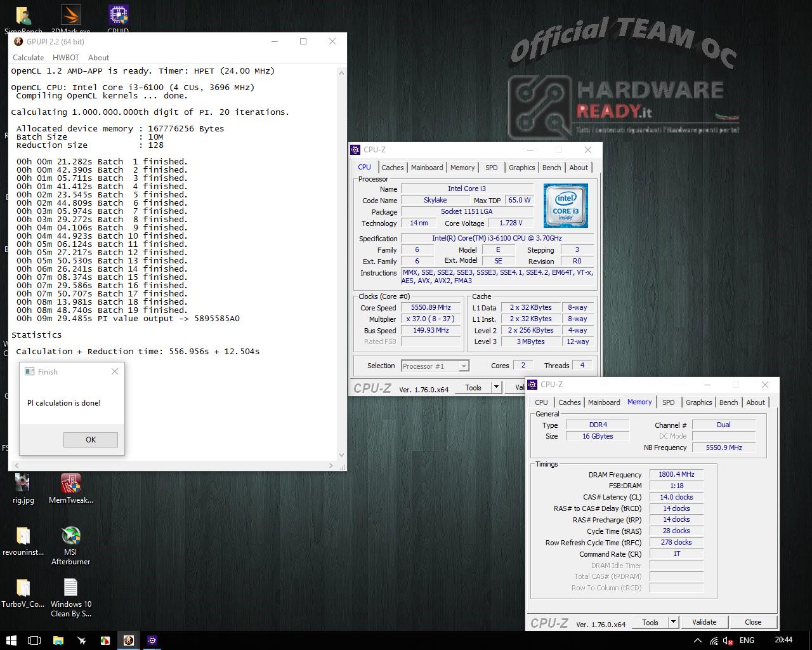The width and height of the screenshot is (812, 650).
Task: Open the HWBOT menu in GPUPI
Action: click(66, 57)
